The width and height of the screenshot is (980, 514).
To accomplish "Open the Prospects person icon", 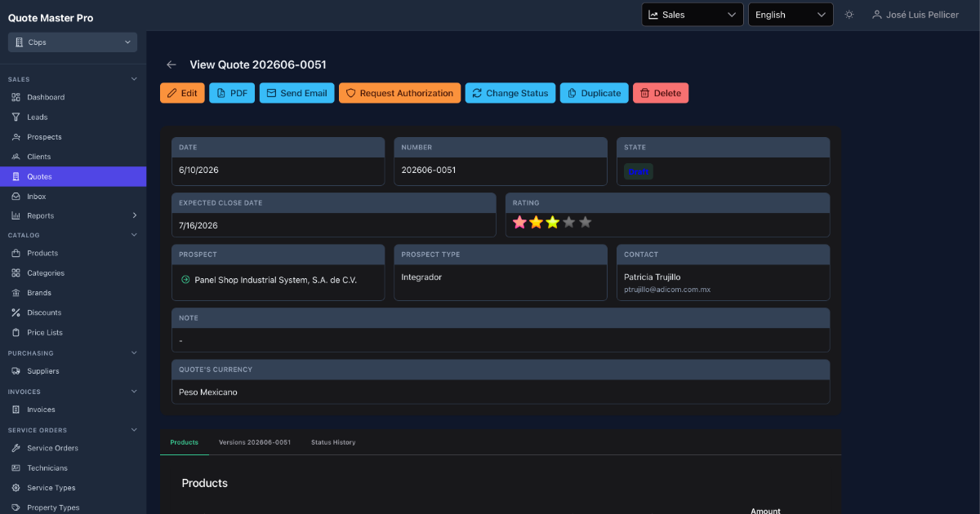I will pos(16,137).
